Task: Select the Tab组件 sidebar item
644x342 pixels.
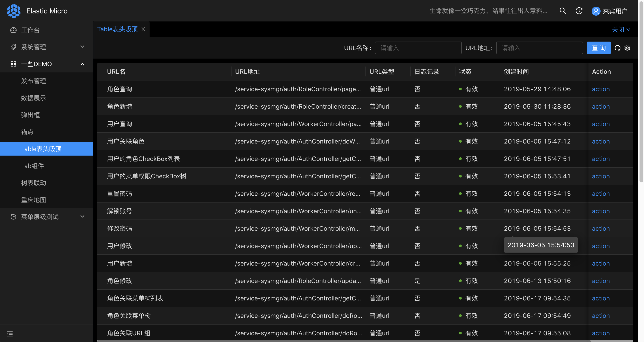Action: click(32, 166)
